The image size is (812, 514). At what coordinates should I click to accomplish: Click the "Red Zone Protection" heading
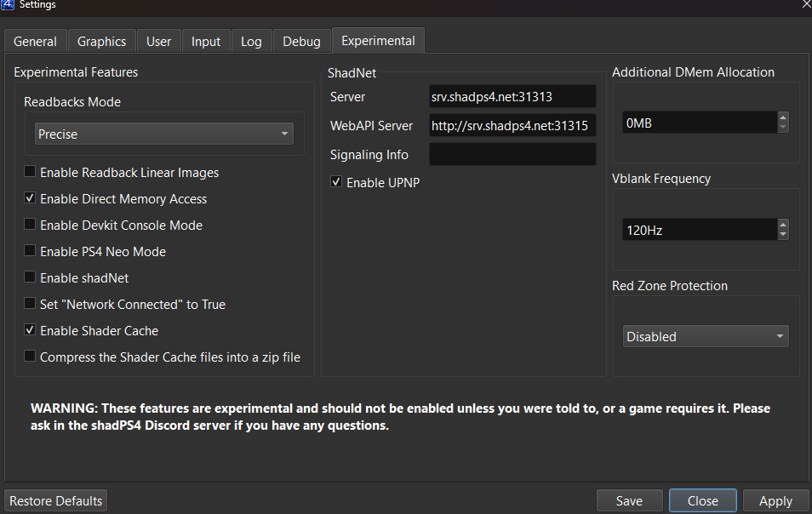pos(670,286)
